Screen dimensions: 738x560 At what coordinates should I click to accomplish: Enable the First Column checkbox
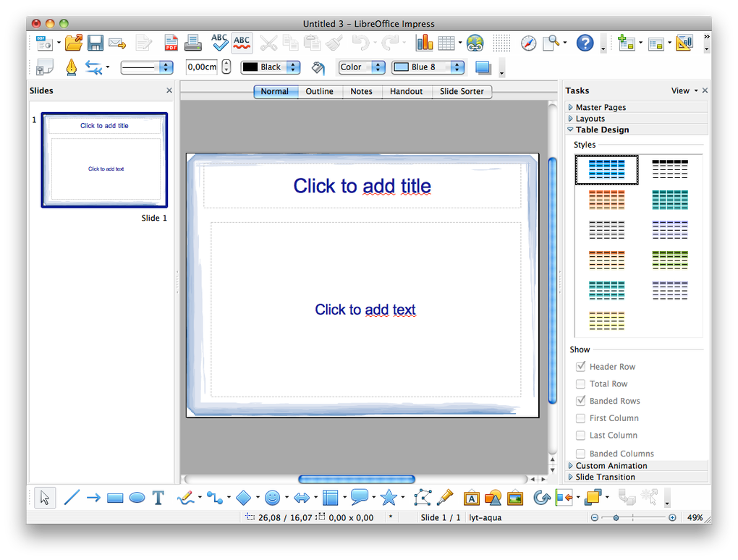point(581,418)
